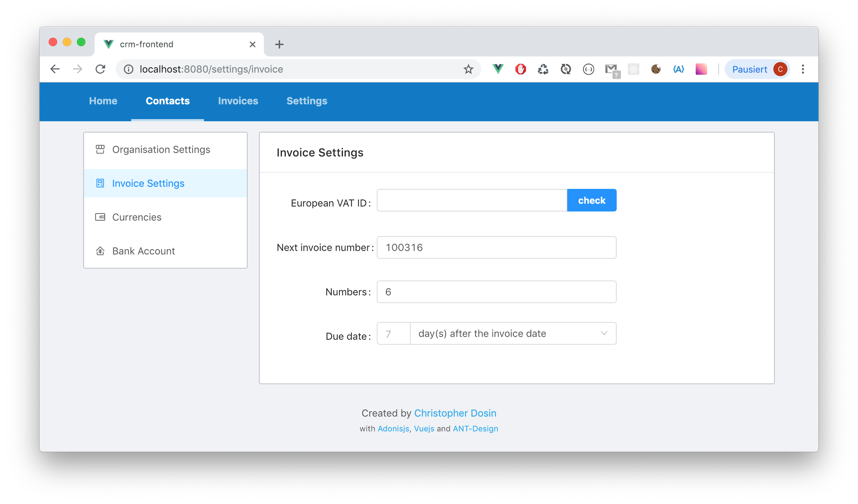Follow the Christopher Dosin link

[455, 413]
